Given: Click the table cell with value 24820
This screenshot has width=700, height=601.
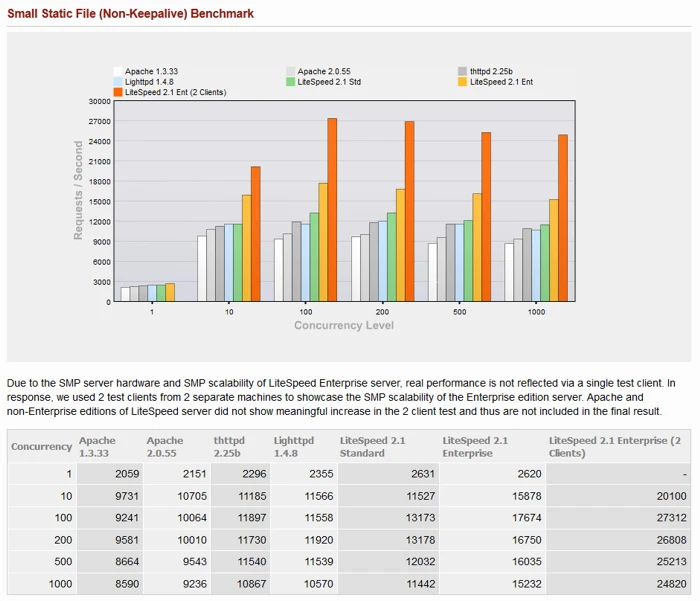Looking at the screenshot, I should tap(618, 584).
